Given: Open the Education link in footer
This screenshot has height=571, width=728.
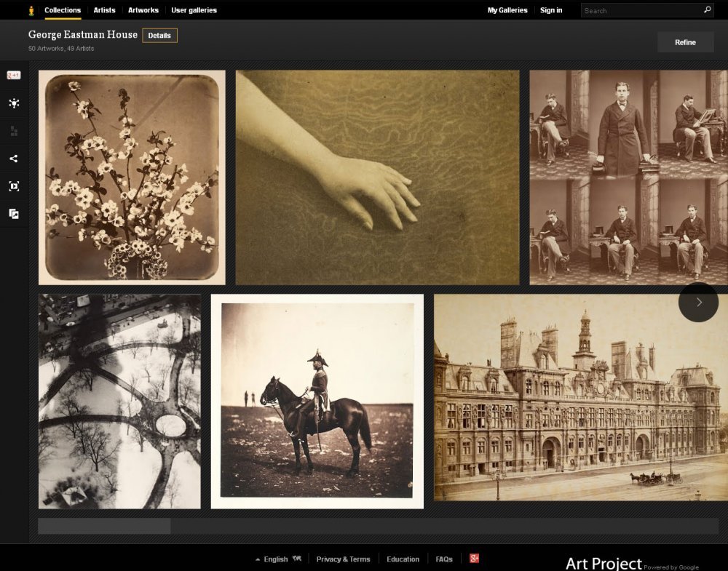Looking at the screenshot, I should click(x=403, y=559).
